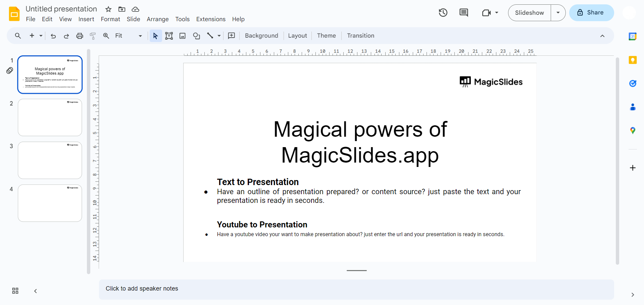Screen dimensions: 644x305
Task: Add a comment using toolbar icon
Action: (232, 36)
